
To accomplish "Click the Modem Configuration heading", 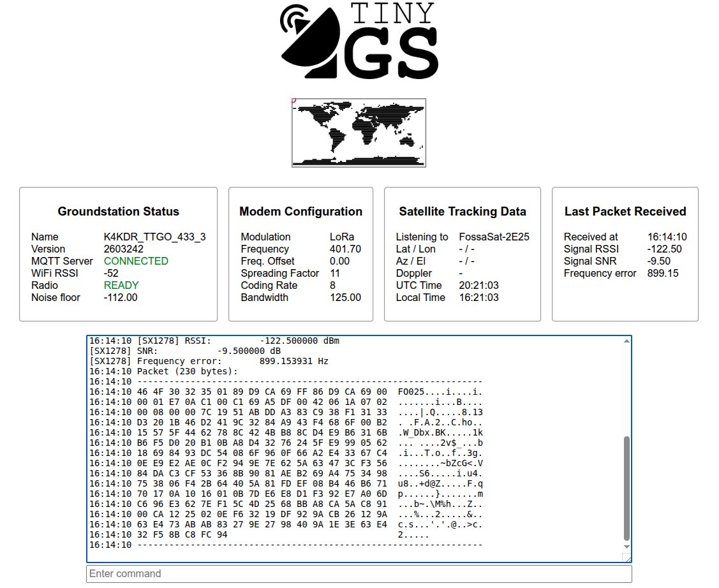I will click(x=301, y=211).
